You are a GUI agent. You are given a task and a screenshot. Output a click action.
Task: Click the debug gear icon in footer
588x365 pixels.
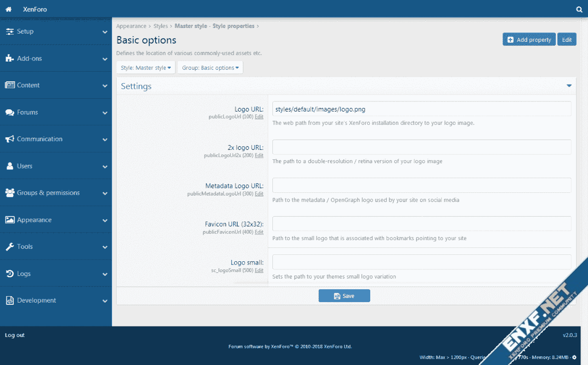[574, 357]
